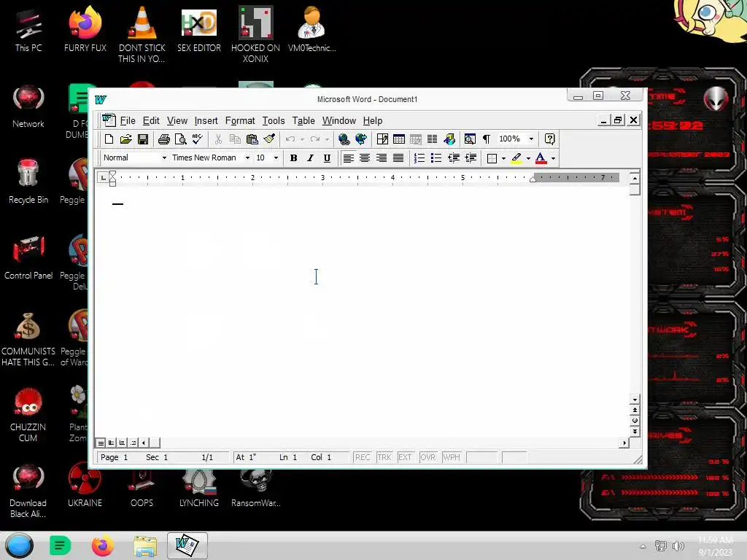Toggle Italic formatting
This screenshot has height=560, width=747.
(x=310, y=158)
